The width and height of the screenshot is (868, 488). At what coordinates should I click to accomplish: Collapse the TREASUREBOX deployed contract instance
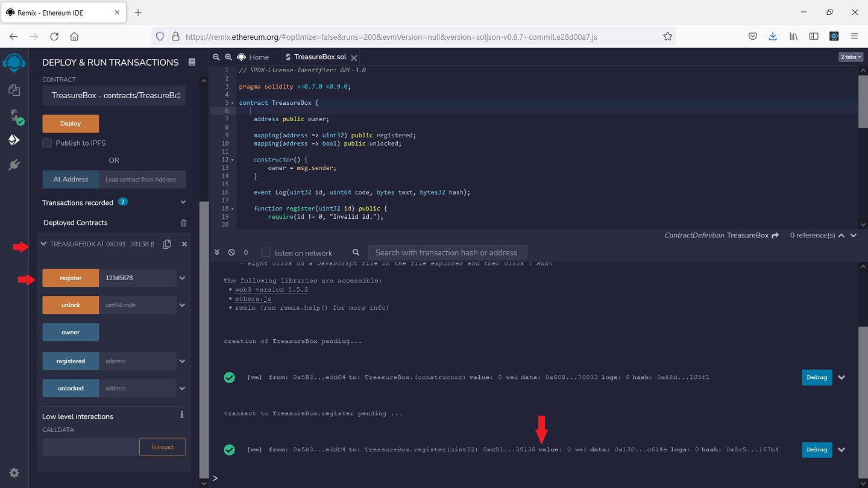tap(43, 244)
